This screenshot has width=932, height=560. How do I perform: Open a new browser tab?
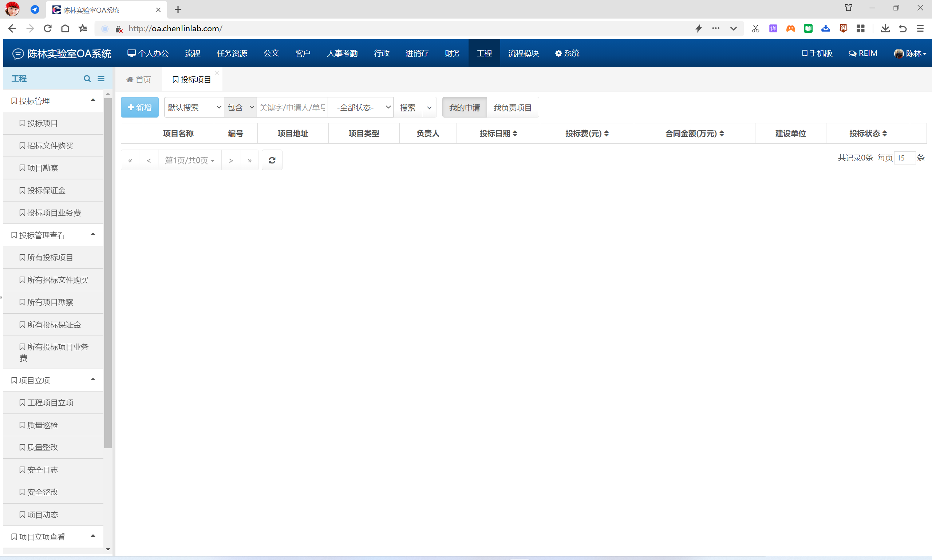[178, 9]
